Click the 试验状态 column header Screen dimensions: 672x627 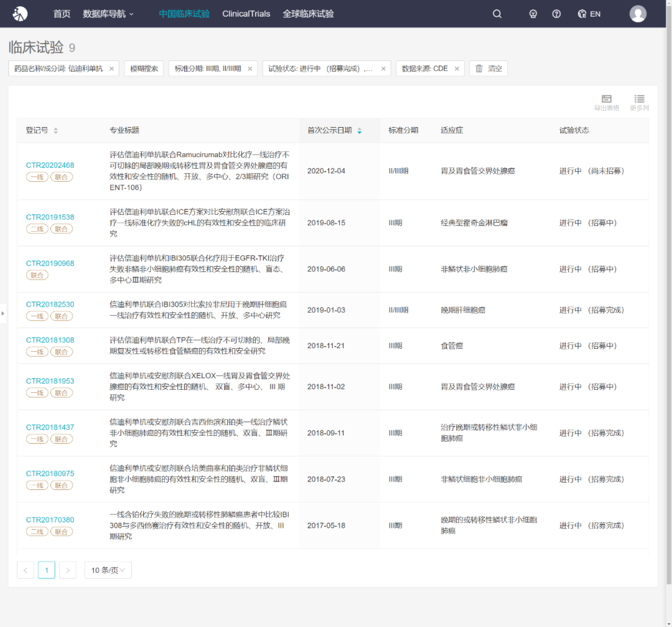(x=574, y=130)
